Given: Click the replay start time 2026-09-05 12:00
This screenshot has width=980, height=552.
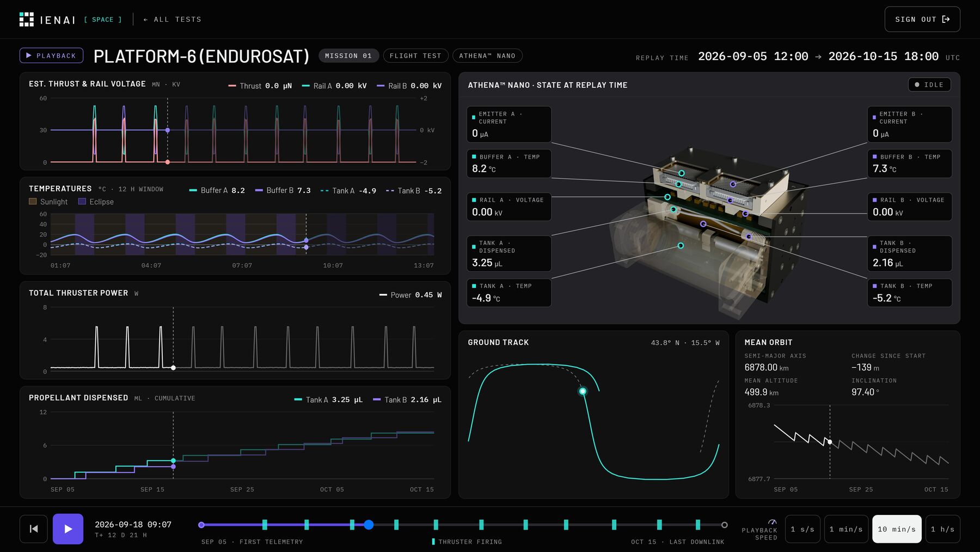Looking at the screenshot, I should coord(753,56).
